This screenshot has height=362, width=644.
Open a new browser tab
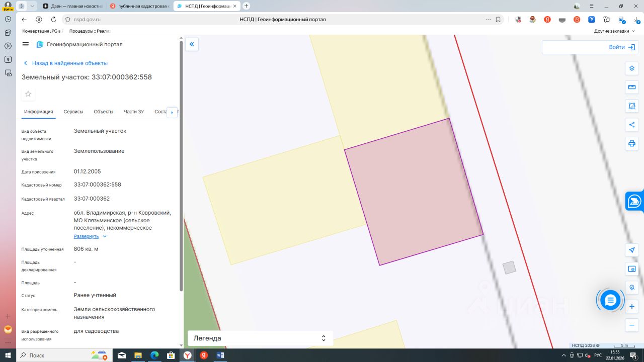[246, 6]
